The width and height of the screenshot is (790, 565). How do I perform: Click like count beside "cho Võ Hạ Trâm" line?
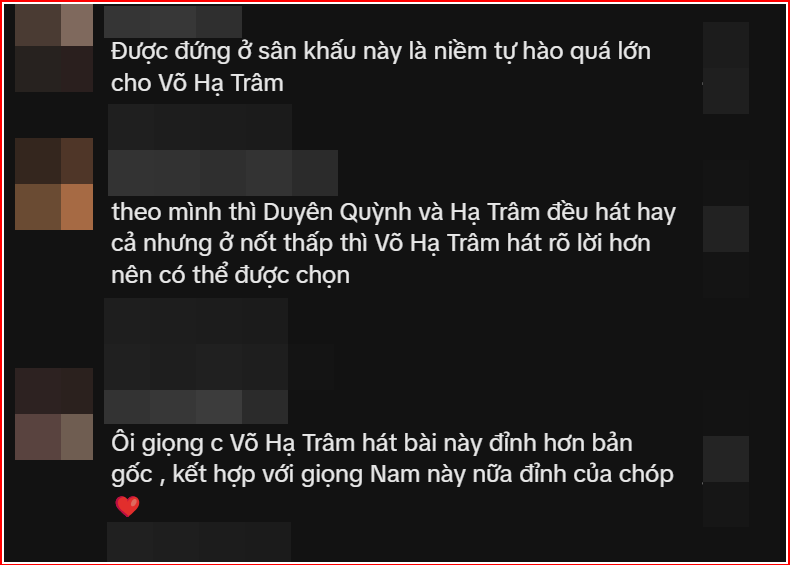coord(726,91)
